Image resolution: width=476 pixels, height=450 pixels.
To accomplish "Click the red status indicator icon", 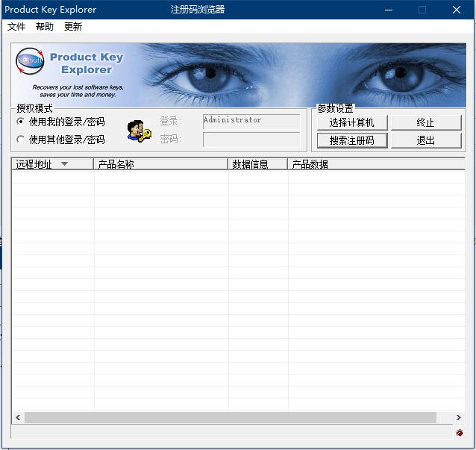I will pyautogui.click(x=460, y=433).
